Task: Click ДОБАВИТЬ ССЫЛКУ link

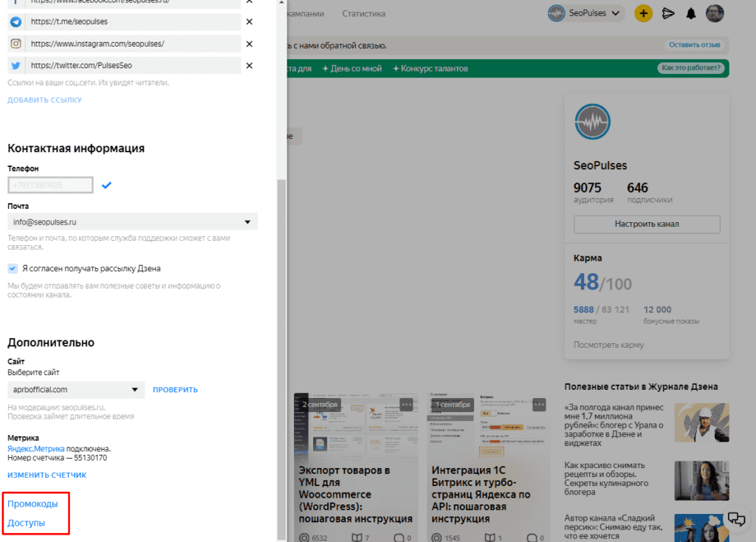Action: [x=44, y=100]
